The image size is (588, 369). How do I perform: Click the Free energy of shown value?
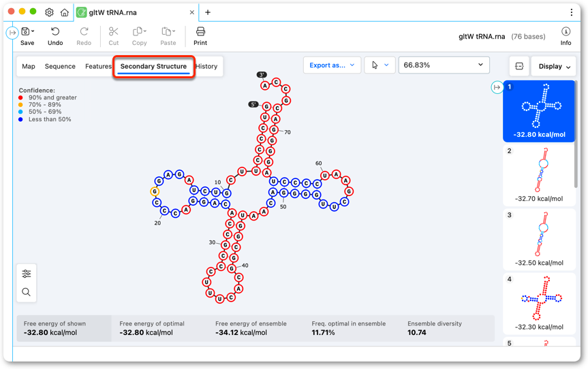click(x=50, y=333)
